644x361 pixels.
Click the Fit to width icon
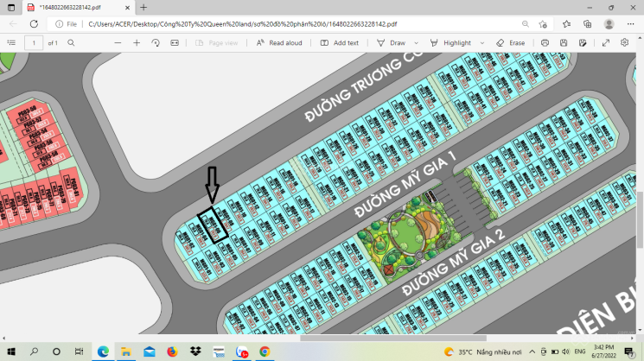tap(175, 42)
